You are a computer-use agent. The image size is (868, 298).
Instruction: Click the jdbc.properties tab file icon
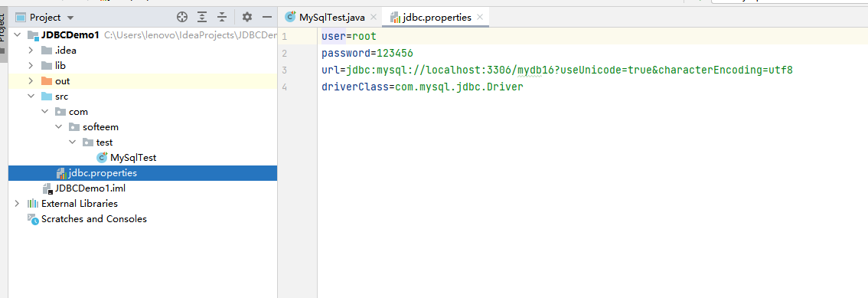click(x=395, y=18)
